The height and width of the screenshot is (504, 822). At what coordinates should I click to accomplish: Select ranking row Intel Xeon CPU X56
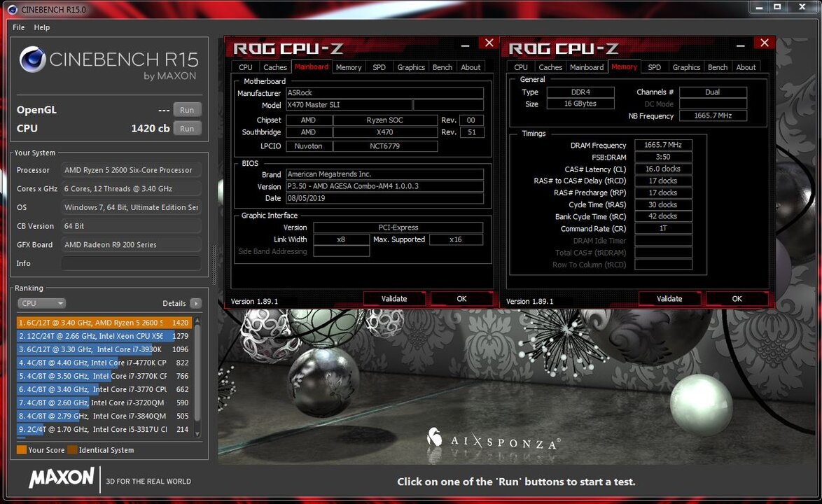point(104,336)
